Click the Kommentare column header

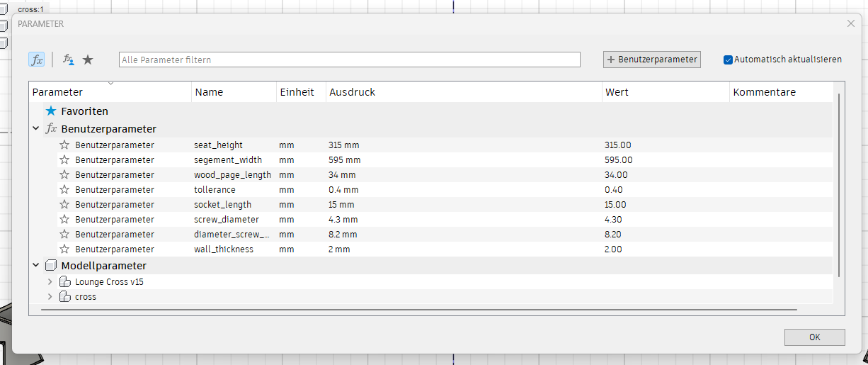(781, 92)
